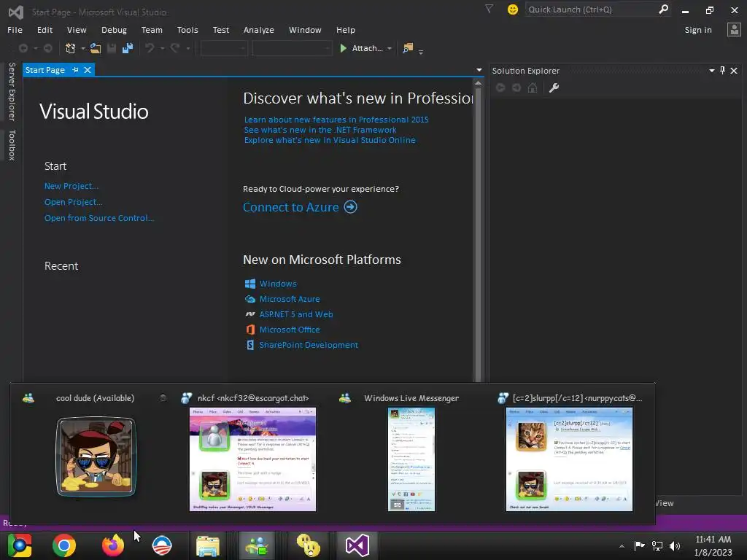
Task: Click the account picture icon beside Sign in
Action: coord(734,30)
